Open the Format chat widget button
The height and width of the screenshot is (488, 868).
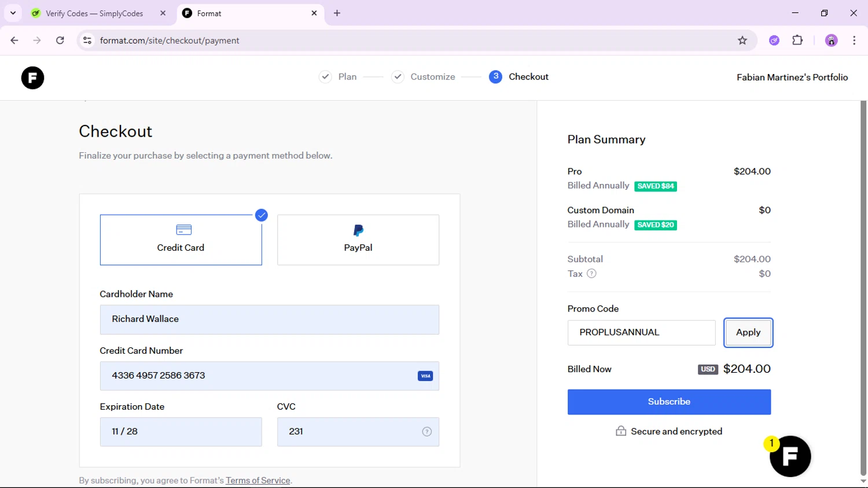(790, 456)
